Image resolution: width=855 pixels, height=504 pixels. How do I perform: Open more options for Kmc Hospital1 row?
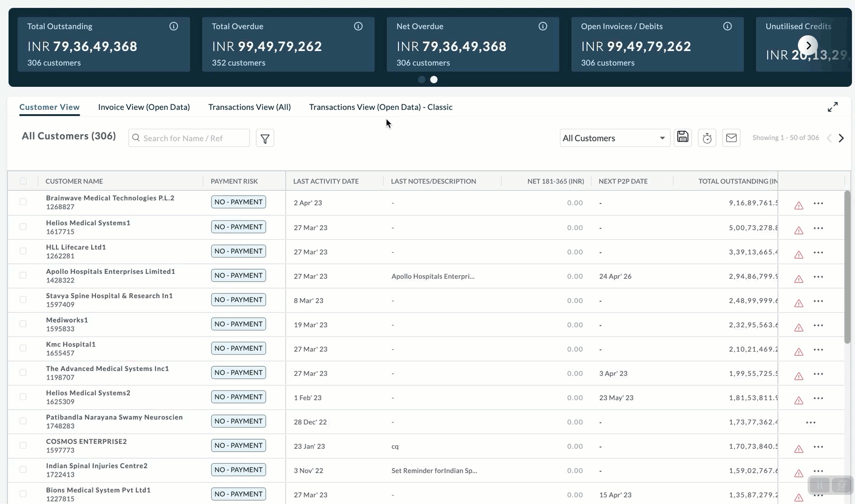[x=819, y=349]
